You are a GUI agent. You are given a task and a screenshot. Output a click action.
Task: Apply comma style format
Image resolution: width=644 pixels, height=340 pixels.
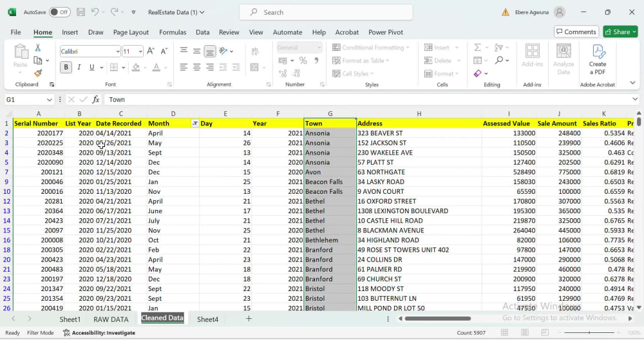316,61
